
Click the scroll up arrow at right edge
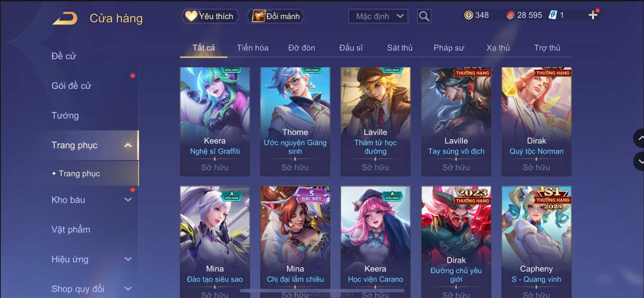coord(640,138)
